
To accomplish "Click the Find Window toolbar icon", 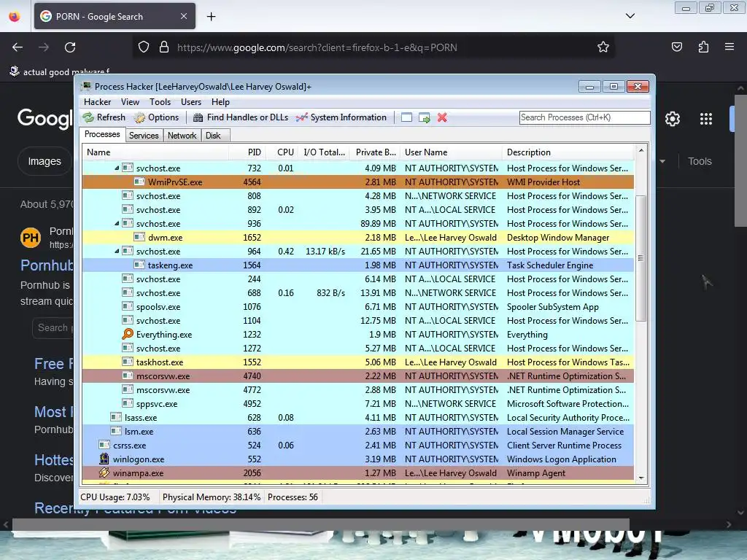I will [x=406, y=117].
